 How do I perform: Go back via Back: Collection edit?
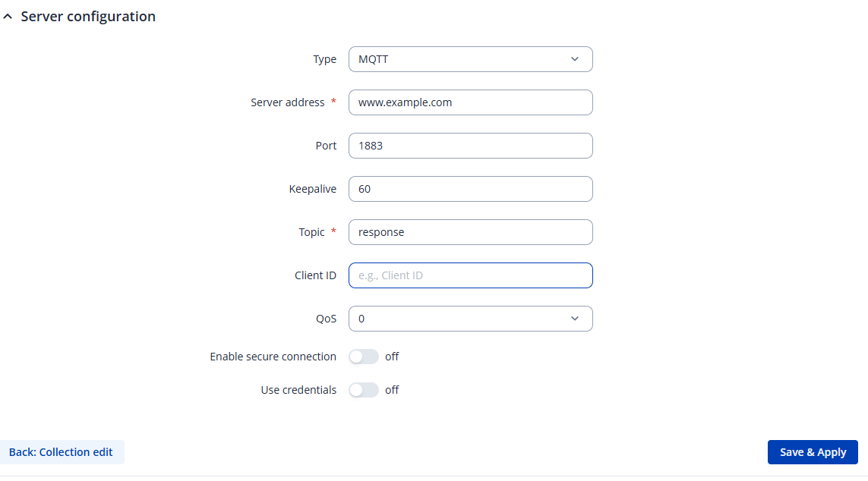click(61, 452)
